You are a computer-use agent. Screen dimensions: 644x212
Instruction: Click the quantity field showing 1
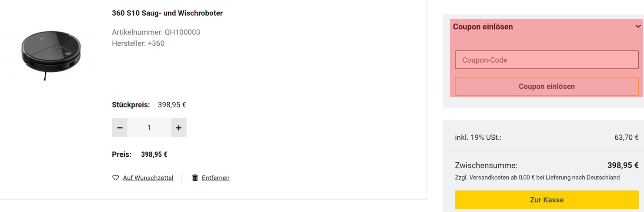[x=149, y=128]
